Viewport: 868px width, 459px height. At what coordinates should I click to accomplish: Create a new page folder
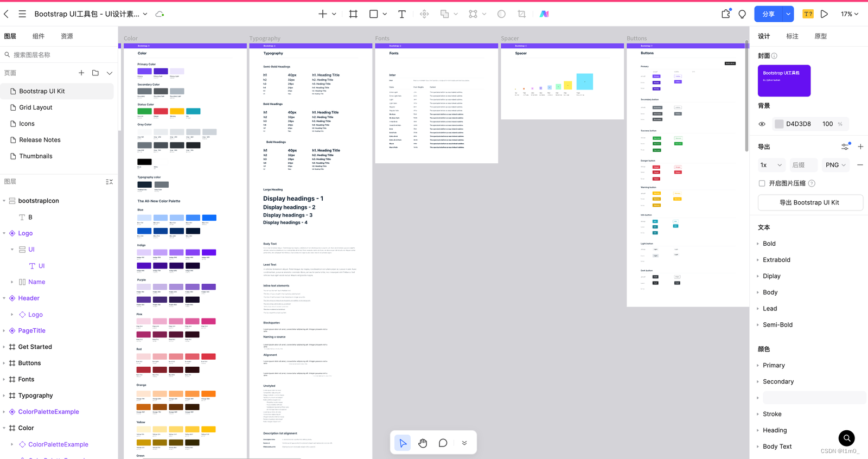coord(95,73)
